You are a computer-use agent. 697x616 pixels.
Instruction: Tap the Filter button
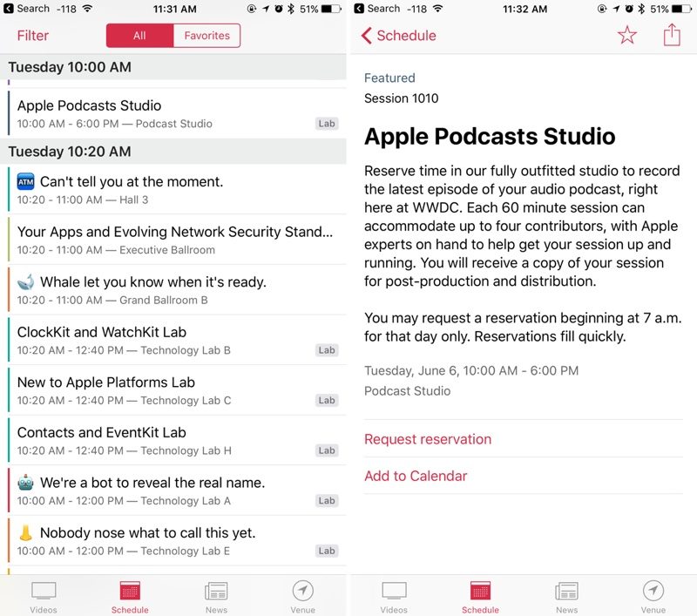32,36
